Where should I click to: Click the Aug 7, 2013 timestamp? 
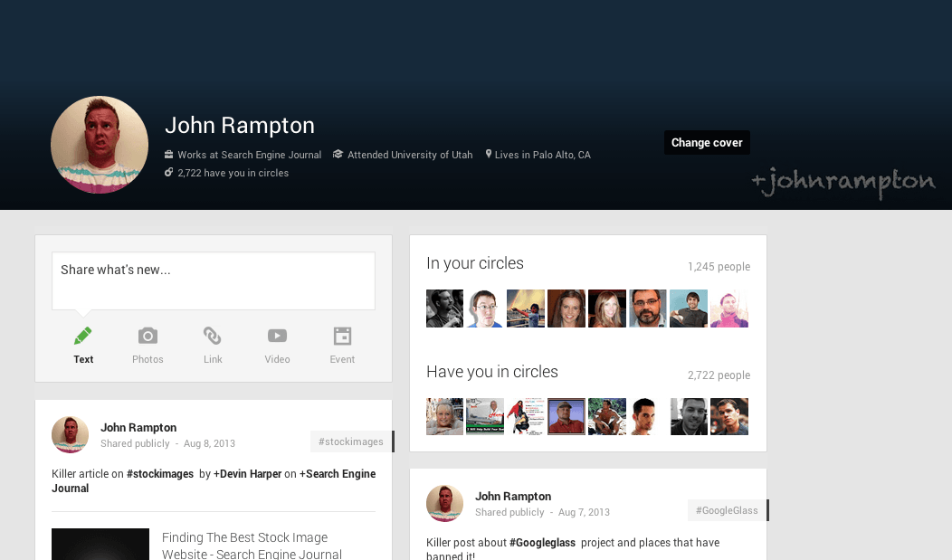(x=584, y=512)
